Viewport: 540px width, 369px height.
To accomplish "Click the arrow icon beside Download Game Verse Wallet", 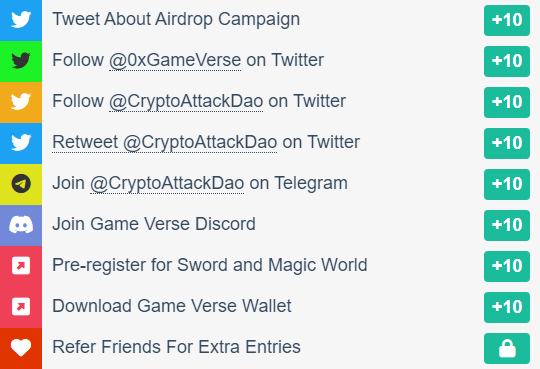I will pos(21,307).
